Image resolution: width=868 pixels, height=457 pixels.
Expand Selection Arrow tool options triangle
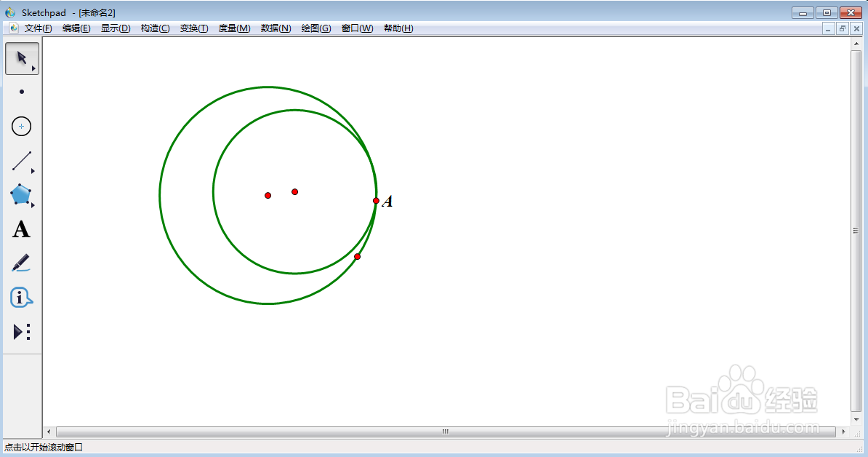(x=33, y=68)
